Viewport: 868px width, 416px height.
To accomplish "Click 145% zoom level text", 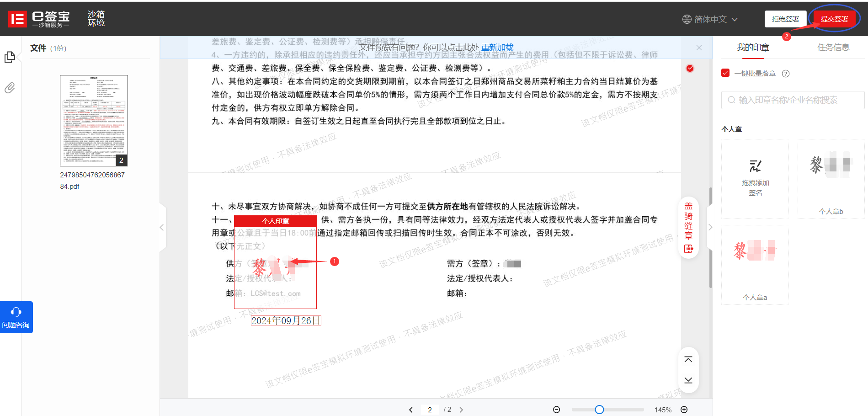I will pos(663,410).
